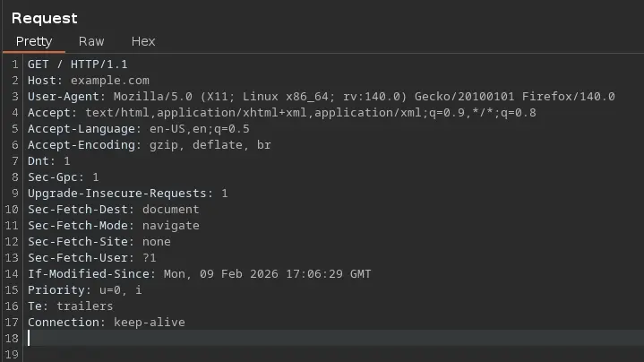Viewport: 644px width, 362px height.
Task: Click the Sec-Fetch-Dest document line
Action: pyautogui.click(x=113, y=210)
